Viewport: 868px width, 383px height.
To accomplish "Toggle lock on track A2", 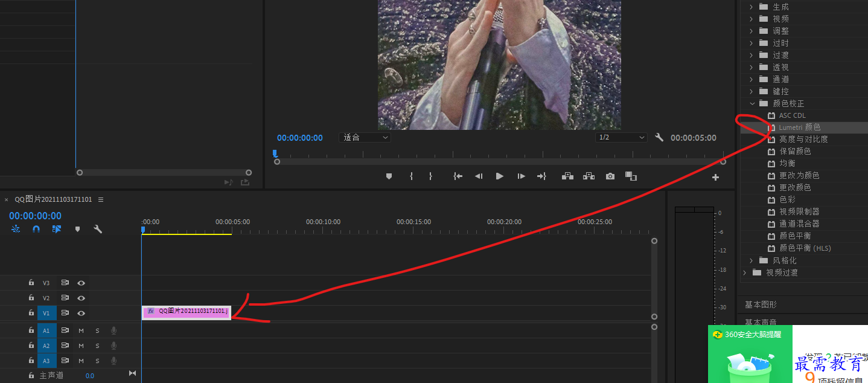I will (31, 346).
